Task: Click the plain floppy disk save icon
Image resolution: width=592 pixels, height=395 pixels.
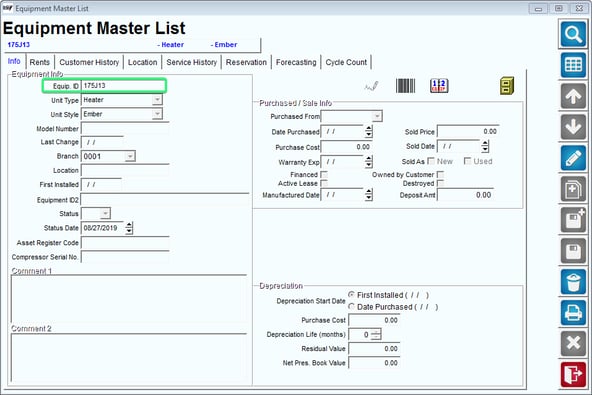Action: click(573, 251)
